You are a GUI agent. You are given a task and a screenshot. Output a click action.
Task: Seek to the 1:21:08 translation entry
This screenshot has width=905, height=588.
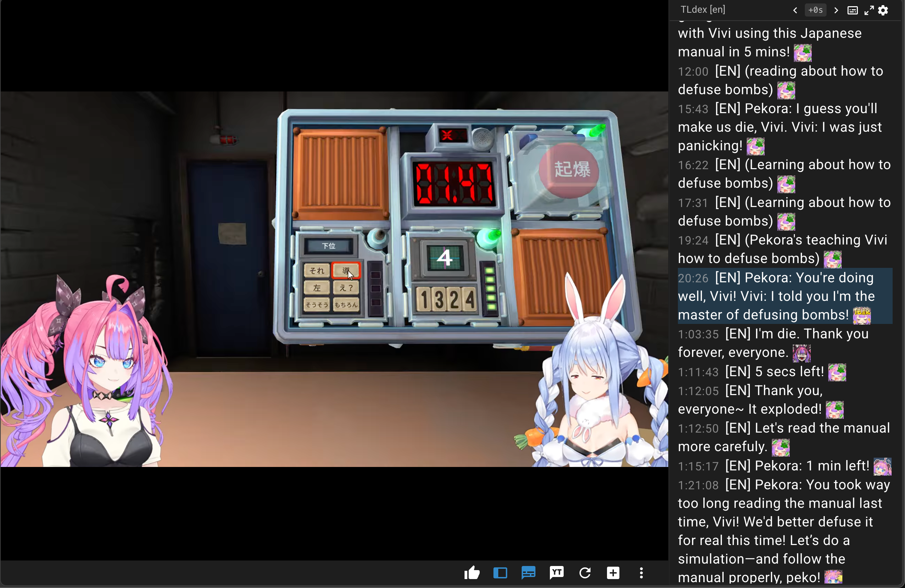click(698, 485)
